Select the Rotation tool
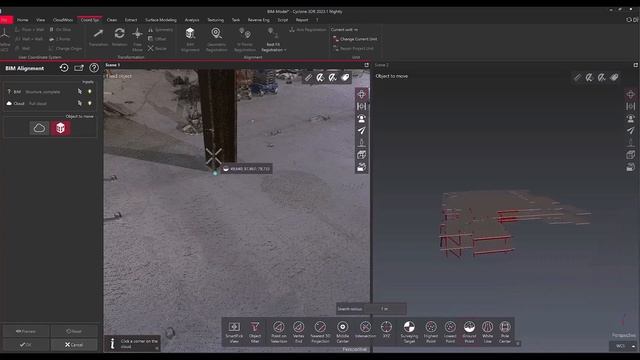The image size is (640, 360). (120, 37)
